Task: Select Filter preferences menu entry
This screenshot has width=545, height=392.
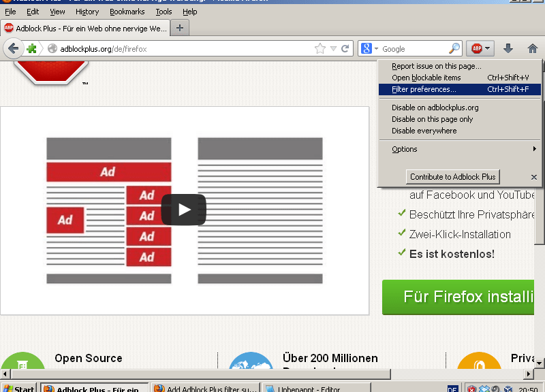Action: (459, 89)
